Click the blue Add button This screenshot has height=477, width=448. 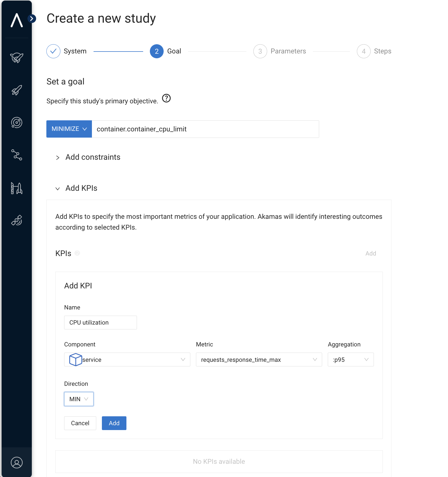coord(114,423)
